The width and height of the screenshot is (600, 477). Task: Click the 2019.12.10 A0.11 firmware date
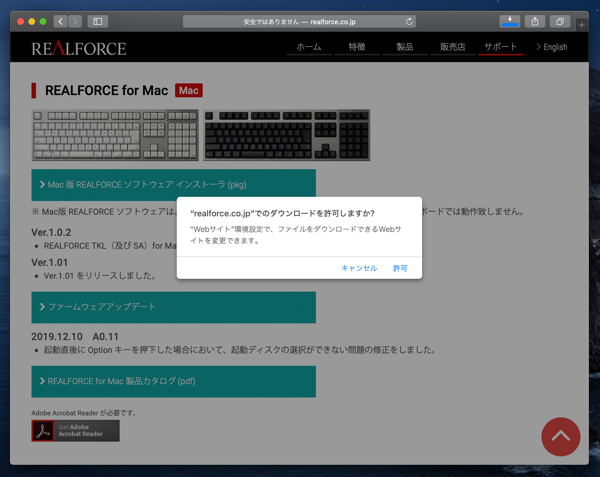tap(75, 337)
